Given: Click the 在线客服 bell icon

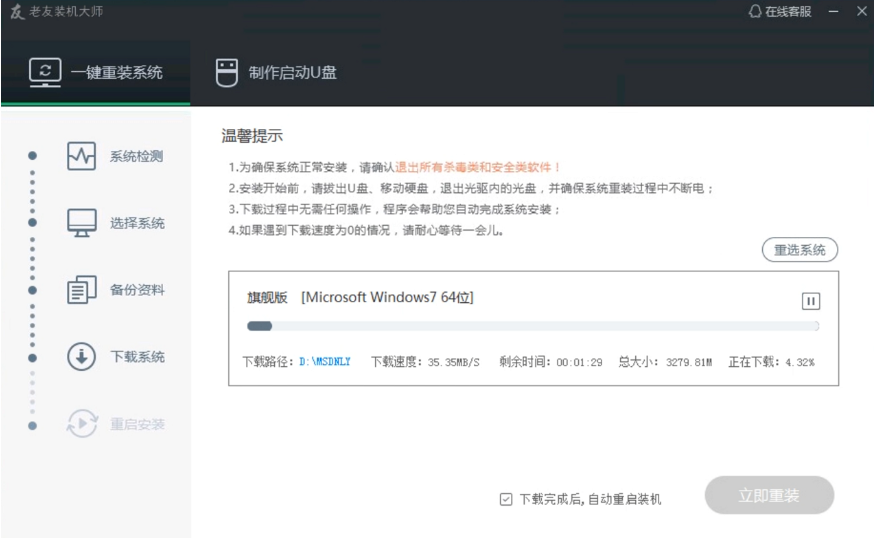Looking at the screenshot, I should pyautogui.click(x=755, y=11).
